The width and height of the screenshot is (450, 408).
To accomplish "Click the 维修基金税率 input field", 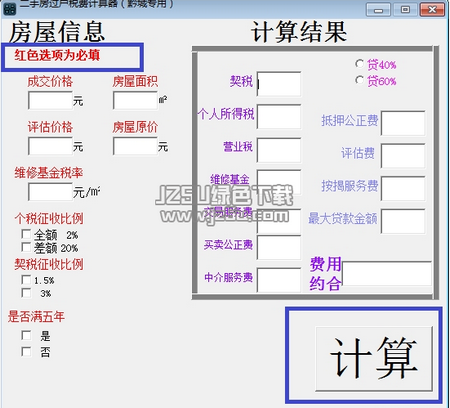I will (x=50, y=192).
